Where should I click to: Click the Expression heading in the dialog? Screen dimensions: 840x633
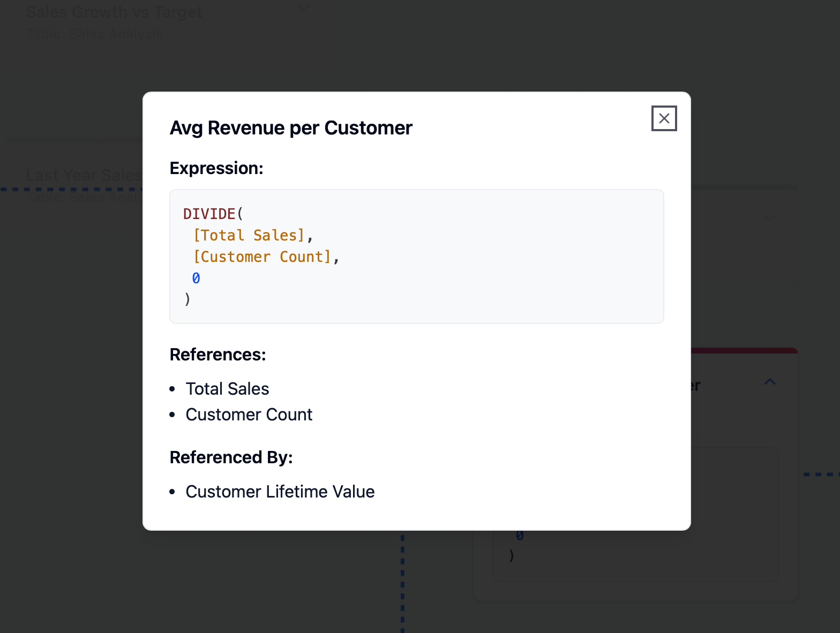point(216,168)
